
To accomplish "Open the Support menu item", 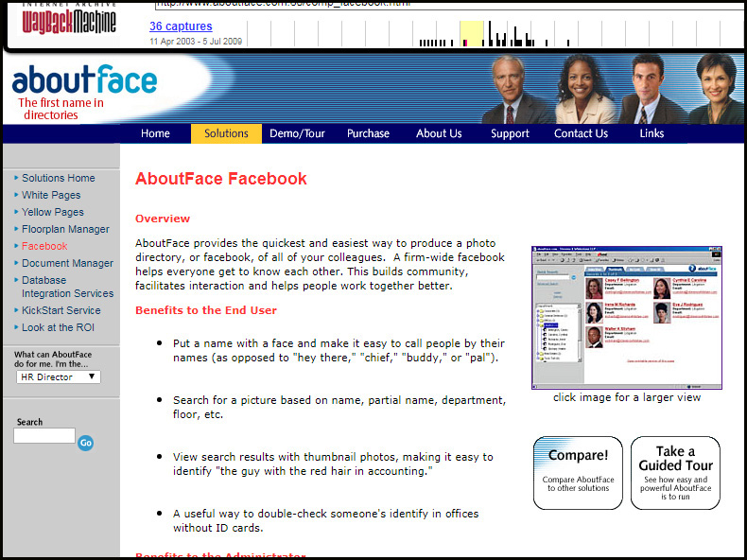I will pyautogui.click(x=510, y=133).
